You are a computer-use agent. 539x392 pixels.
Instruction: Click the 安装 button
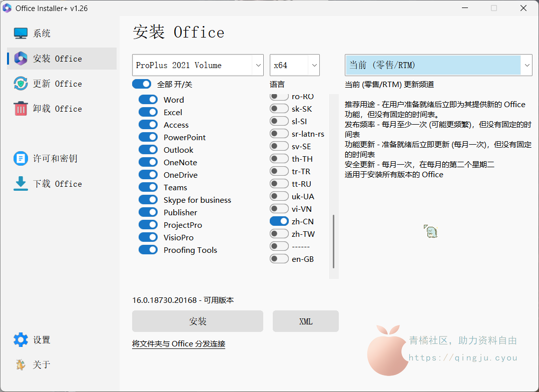point(198,321)
